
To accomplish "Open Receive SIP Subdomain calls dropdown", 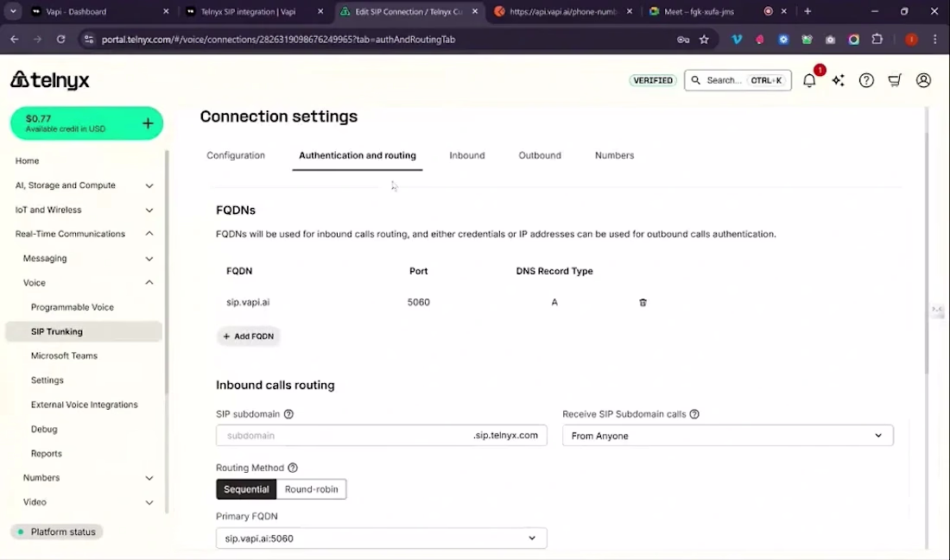I will pos(728,435).
